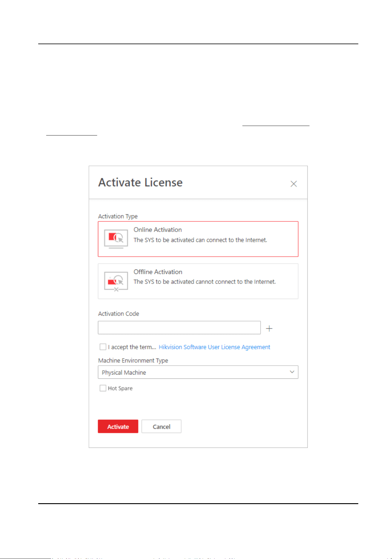Click the Offline Activation monitor icon

116,281
